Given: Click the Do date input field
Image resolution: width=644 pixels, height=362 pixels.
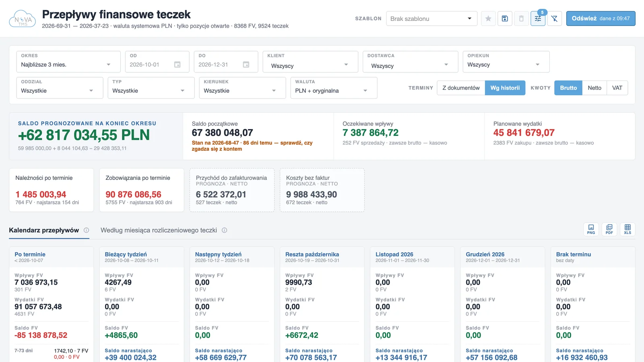Looking at the screenshot, I should [x=226, y=62].
